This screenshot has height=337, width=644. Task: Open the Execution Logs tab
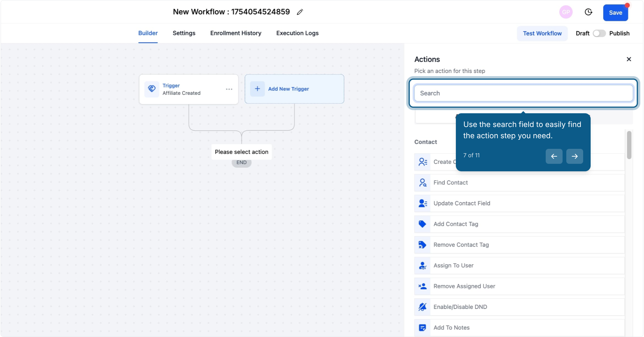click(297, 33)
